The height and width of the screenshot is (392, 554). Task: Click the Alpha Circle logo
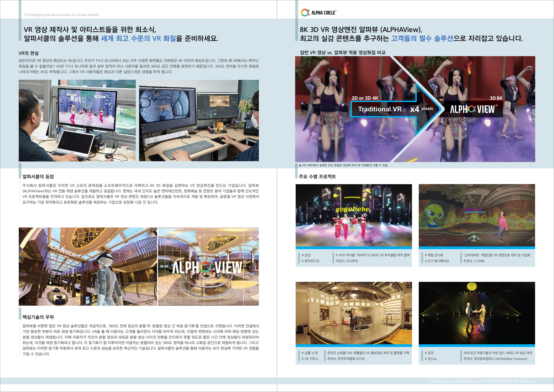pyautogui.click(x=318, y=13)
